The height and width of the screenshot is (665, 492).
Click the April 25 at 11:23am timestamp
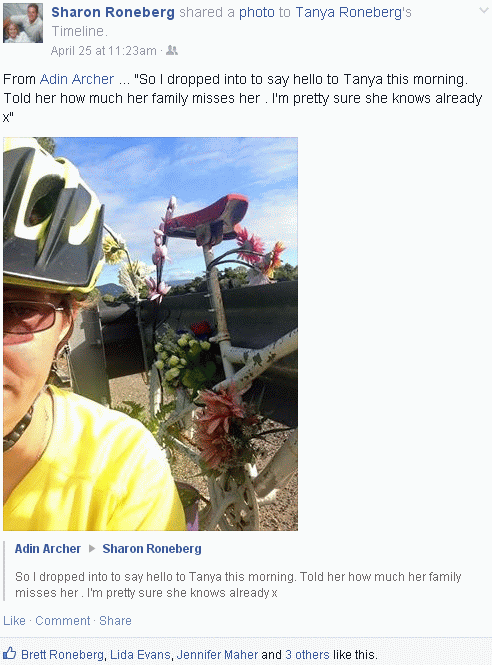[103, 51]
